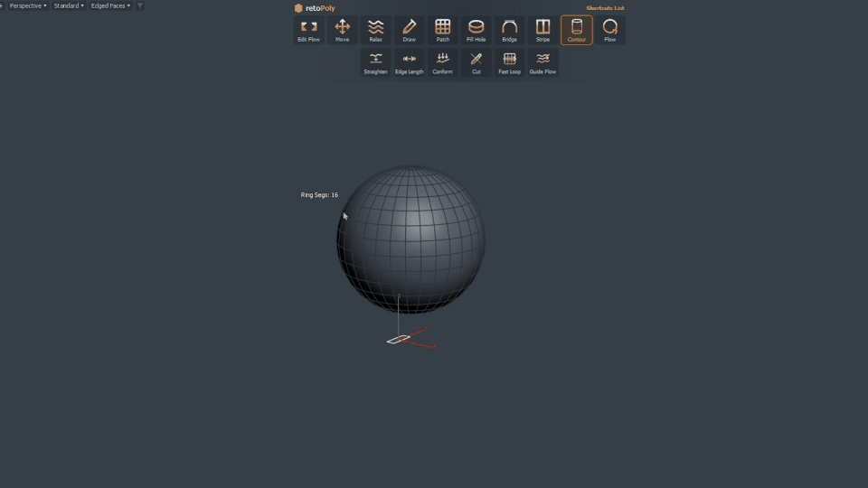Image resolution: width=868 pixels, height=488 pixels.
Task: Open the Standard shading dropdown
Action: click(x=69, y=5)
